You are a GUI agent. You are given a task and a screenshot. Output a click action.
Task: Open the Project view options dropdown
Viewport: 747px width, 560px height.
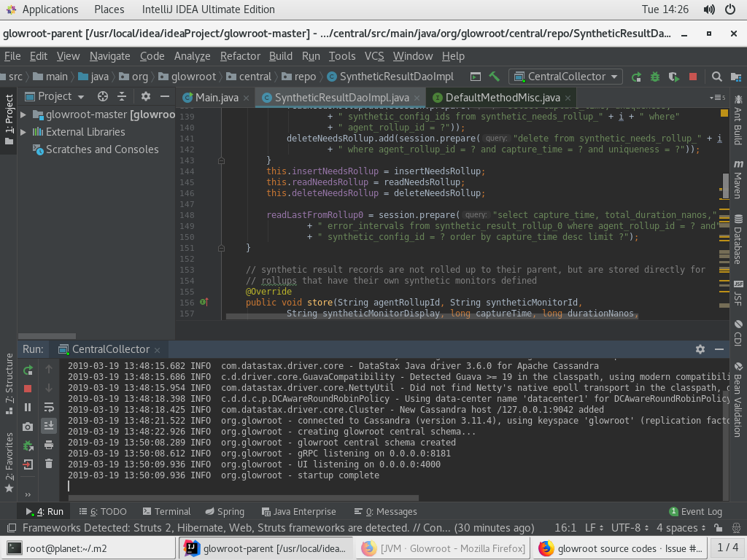pos(145,96)
